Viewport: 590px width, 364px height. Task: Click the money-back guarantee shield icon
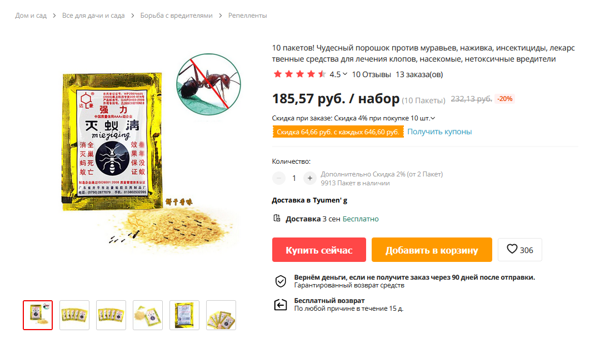tap(281, 281)
